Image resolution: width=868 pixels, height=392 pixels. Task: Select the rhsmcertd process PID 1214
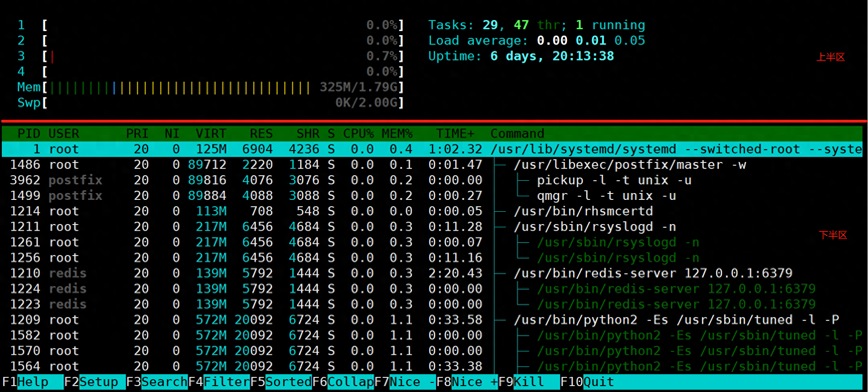click(432, 211)
